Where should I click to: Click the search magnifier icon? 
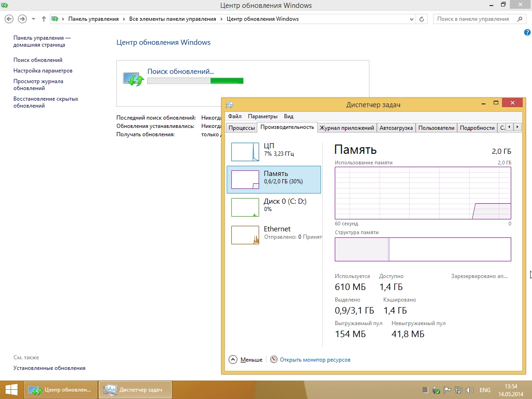[x=520, y=19]
